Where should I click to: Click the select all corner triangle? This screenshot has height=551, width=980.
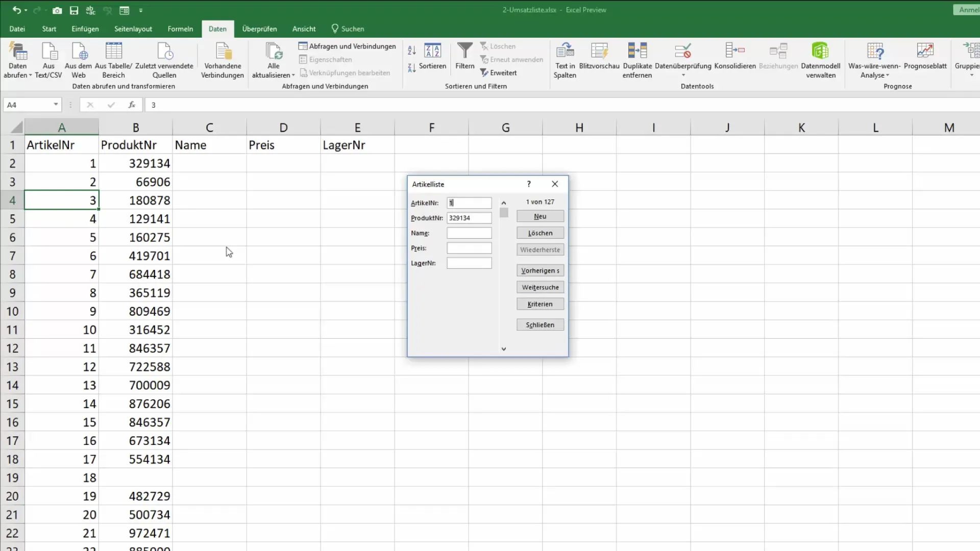click(x=16, y=127)
